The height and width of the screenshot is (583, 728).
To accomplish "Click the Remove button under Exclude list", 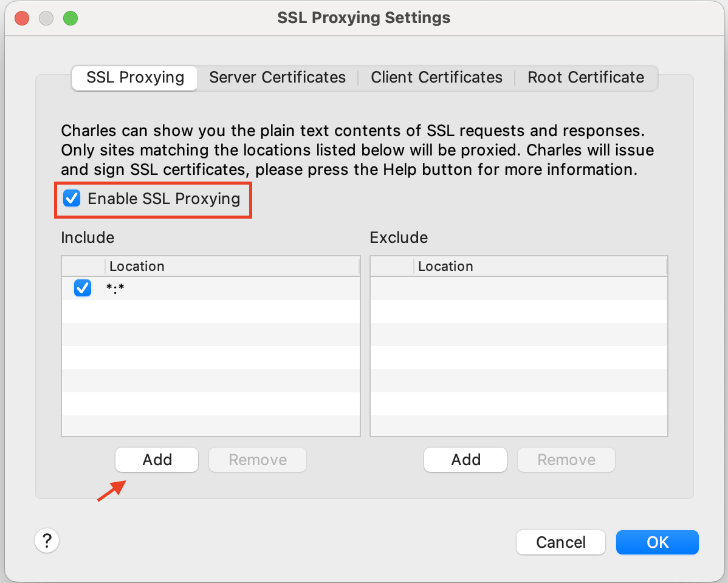I will tap(566, 460).
